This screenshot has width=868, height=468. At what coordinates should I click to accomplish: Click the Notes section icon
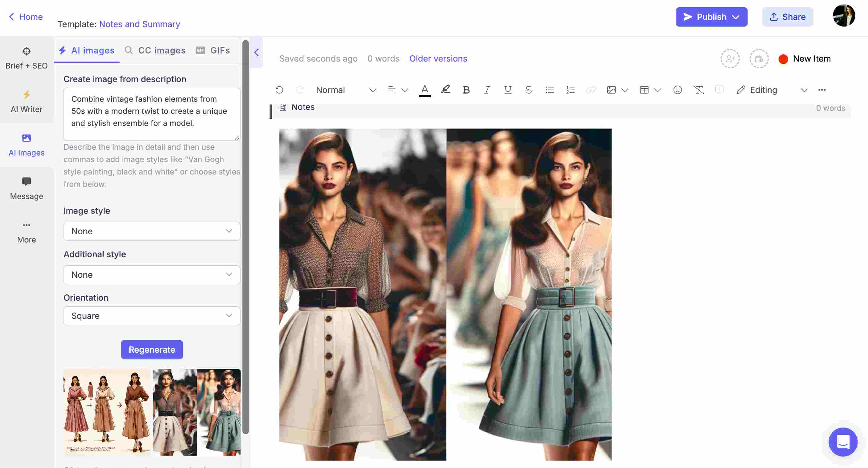tap(283, 107)
